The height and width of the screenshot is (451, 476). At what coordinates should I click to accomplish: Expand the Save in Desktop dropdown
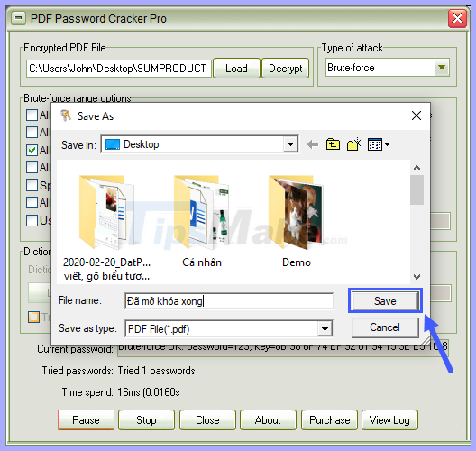(290, 144)
